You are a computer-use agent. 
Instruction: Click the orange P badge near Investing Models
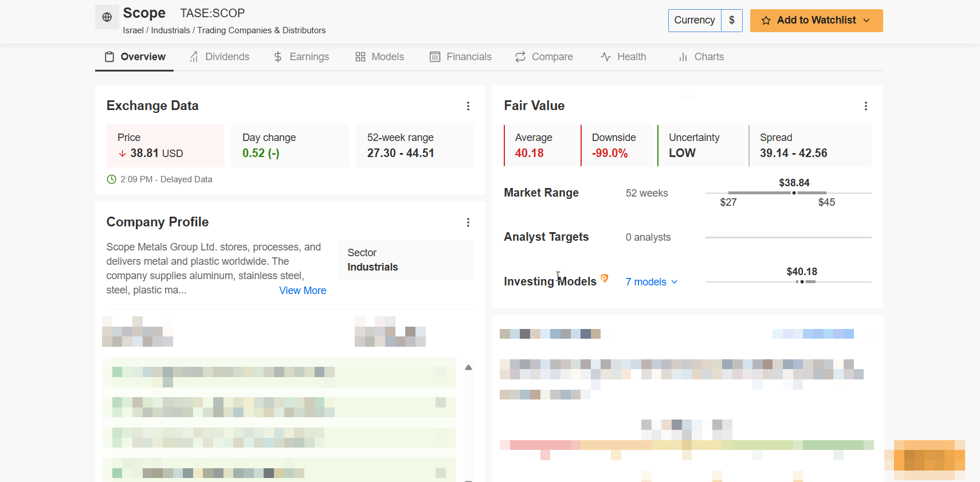click(x=604, y=279)
